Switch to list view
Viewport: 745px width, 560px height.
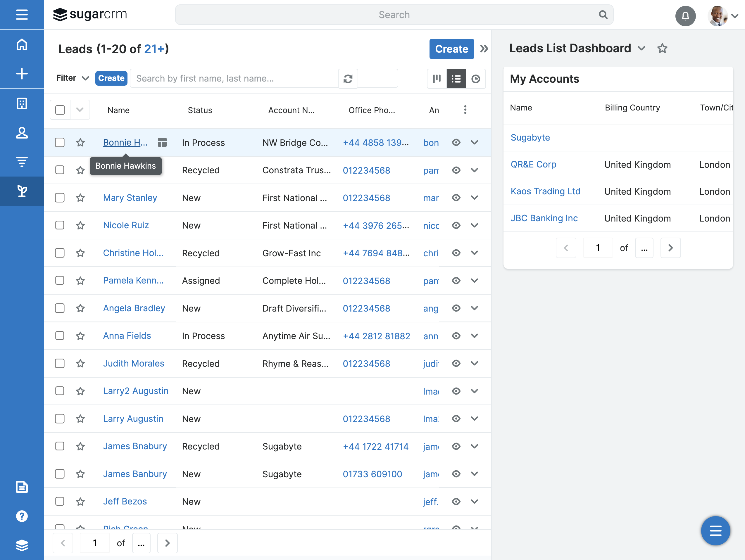coord(456,79)
